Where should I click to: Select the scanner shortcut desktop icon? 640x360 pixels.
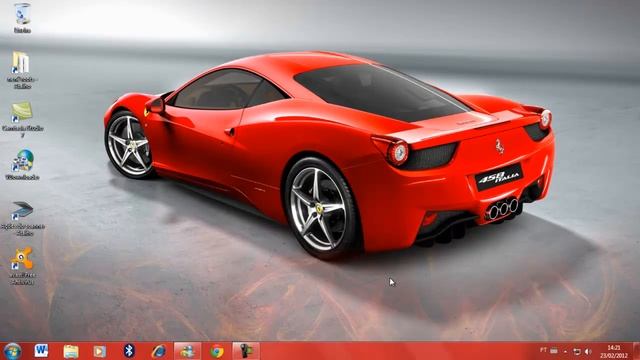click(x=22, y=218)
